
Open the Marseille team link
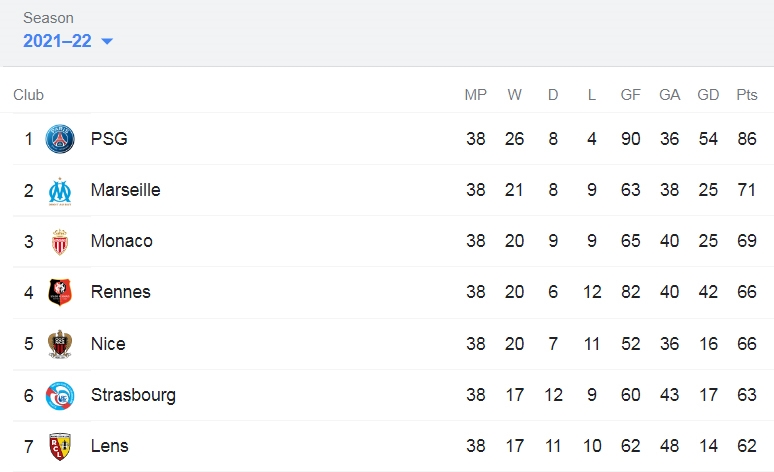[125, 190]
